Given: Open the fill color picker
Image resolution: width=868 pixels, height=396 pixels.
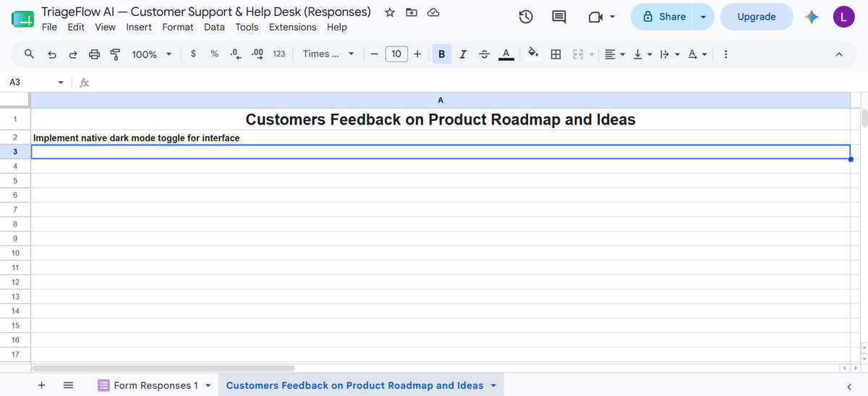Looking at the screenshot, I should point(533,53).
